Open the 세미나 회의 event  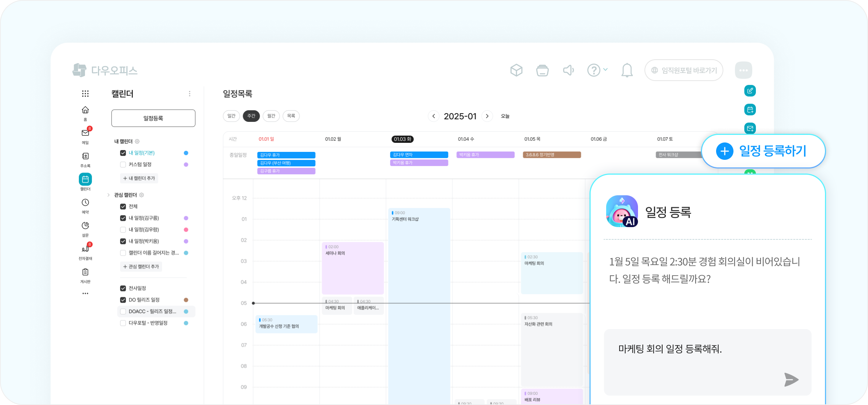click(353, 268)
